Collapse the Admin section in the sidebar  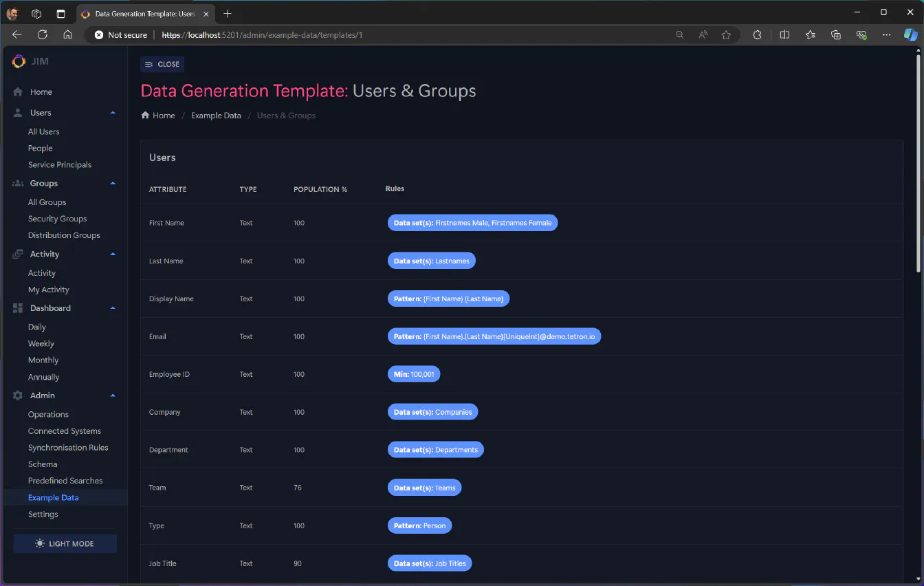tap(113, 395)
